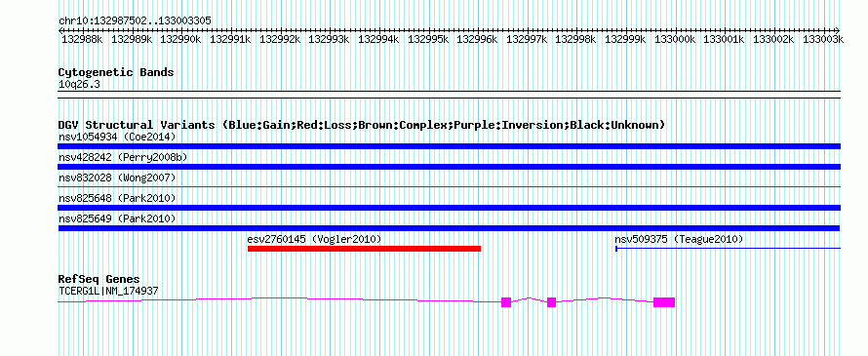Open variant nsv832028 (Wong2007) label
868x356 pixels.
coord(117,178)
